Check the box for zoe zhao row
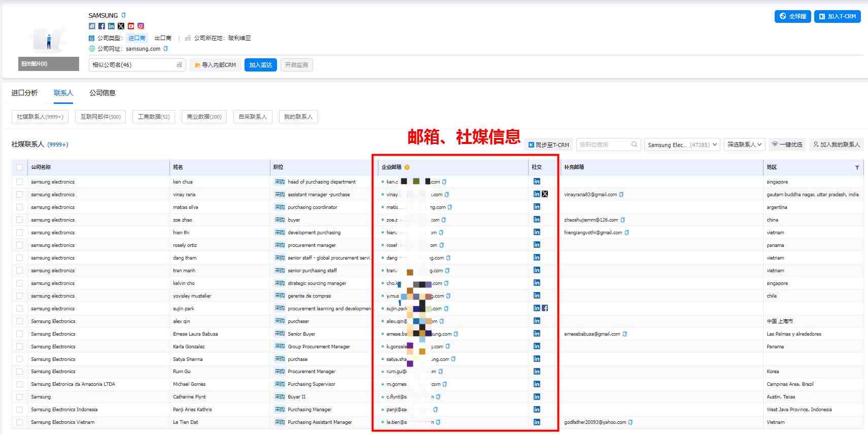The image size is (868, 435). [19, 220]
